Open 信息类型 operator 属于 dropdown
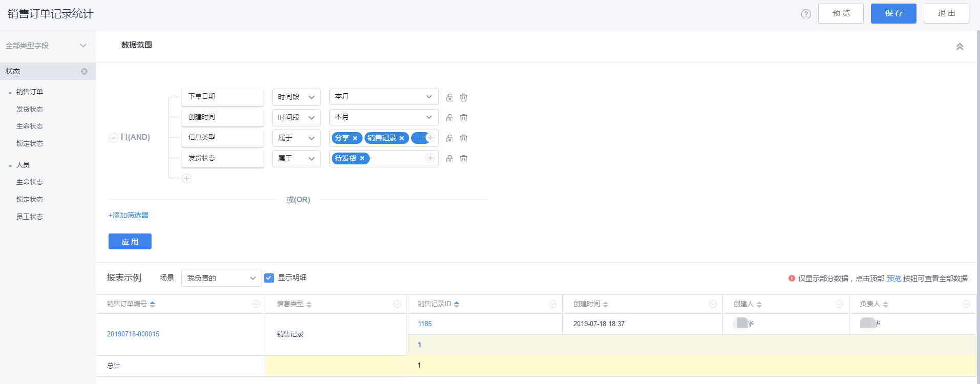 (x=296, y=138)
